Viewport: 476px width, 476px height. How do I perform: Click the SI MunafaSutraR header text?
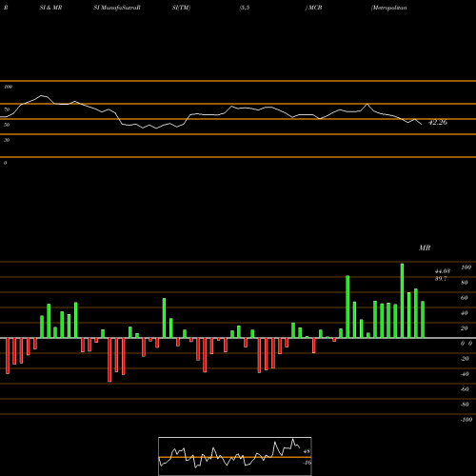[x=117, y=8]
